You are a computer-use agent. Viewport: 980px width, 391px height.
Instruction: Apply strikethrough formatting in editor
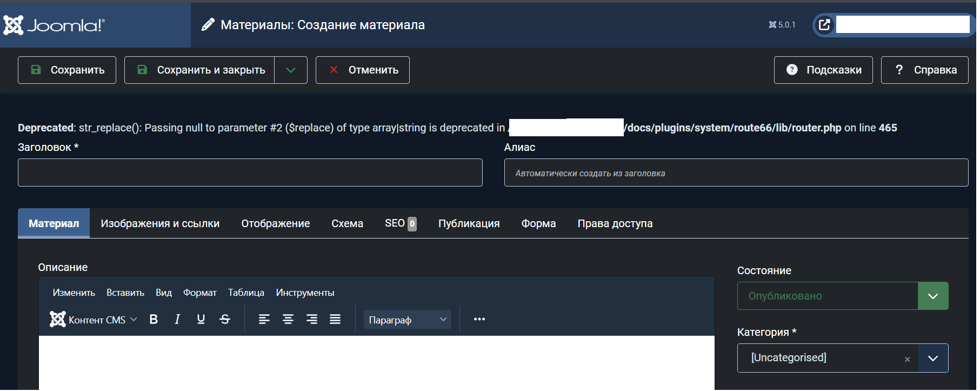point(225,319)
